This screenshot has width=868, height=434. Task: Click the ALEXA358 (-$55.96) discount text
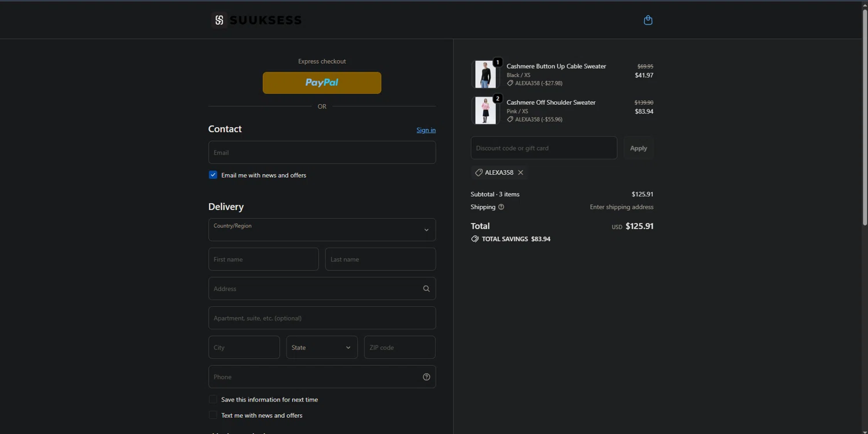(x=539, y=119)
